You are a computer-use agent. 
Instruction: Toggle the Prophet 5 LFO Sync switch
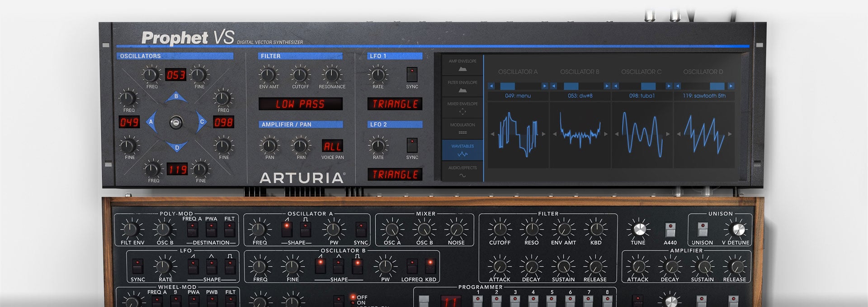pyautogui.click(x=137, y=266)
